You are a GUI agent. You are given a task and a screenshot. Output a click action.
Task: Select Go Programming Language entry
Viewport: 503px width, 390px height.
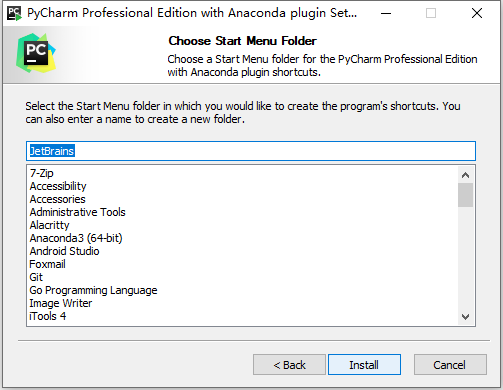[x=93, y=290]
